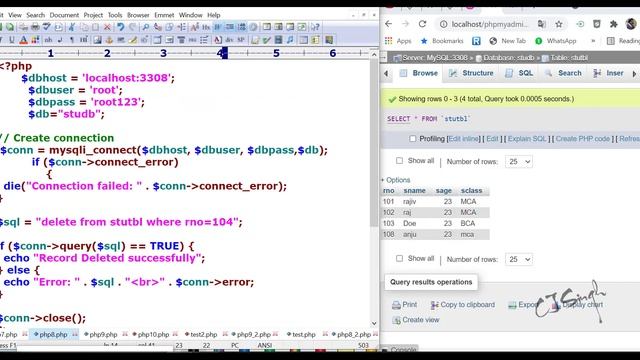
Task: Click the editor scroll down arrow
Action: (x=374, y=324)
